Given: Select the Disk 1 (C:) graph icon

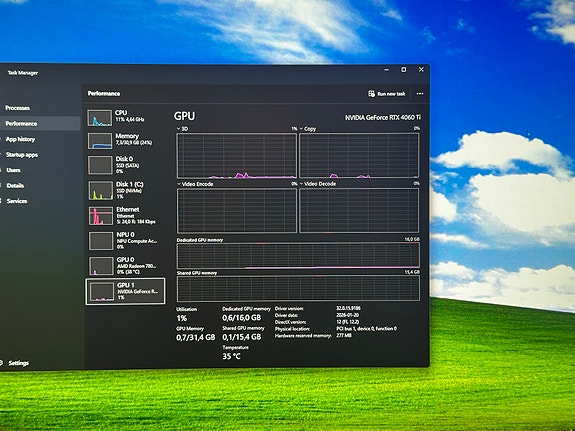Looking at the screenshot, I should [100, 191].
